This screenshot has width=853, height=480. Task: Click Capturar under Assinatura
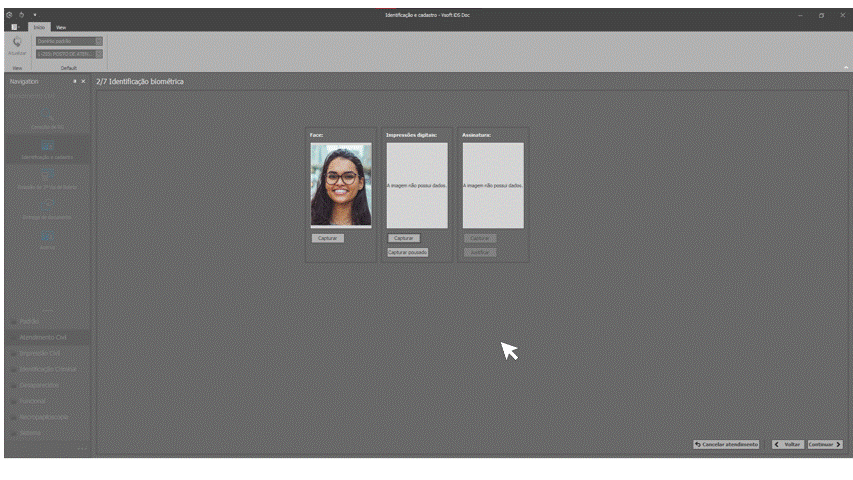[x=480, y=238]
